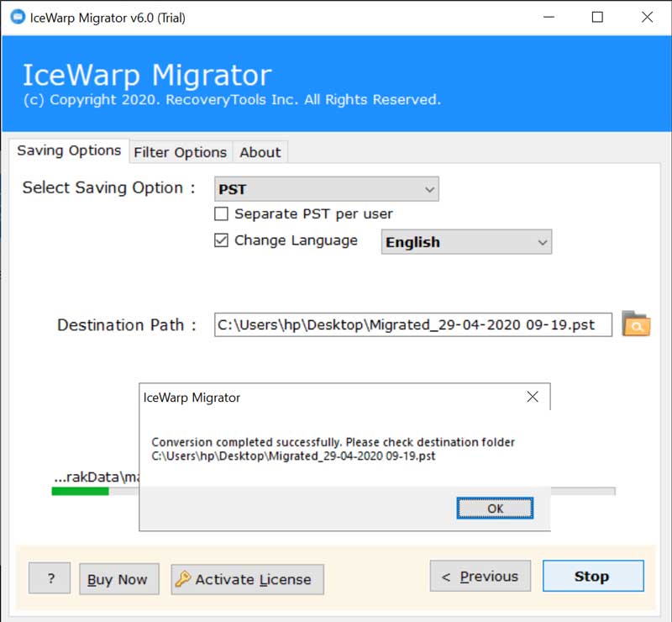
Task: Click the 'Destination Path :' label
Action: coord(127,325)
